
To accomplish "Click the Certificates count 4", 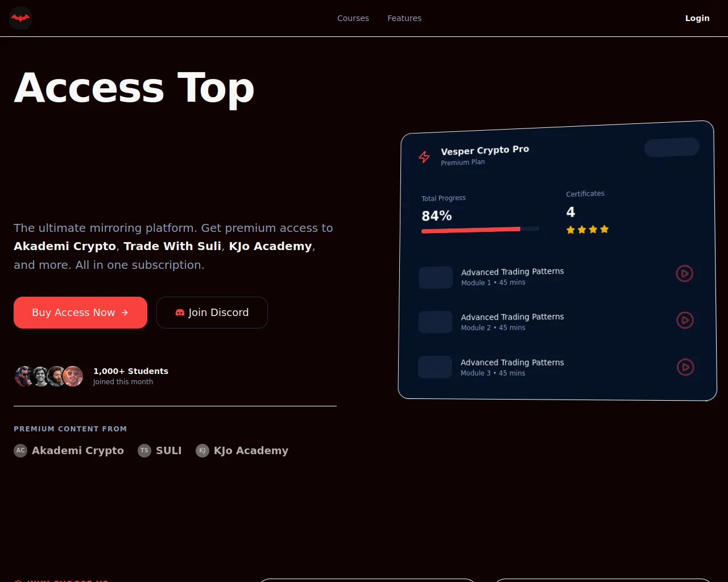I will pos(570,212).
